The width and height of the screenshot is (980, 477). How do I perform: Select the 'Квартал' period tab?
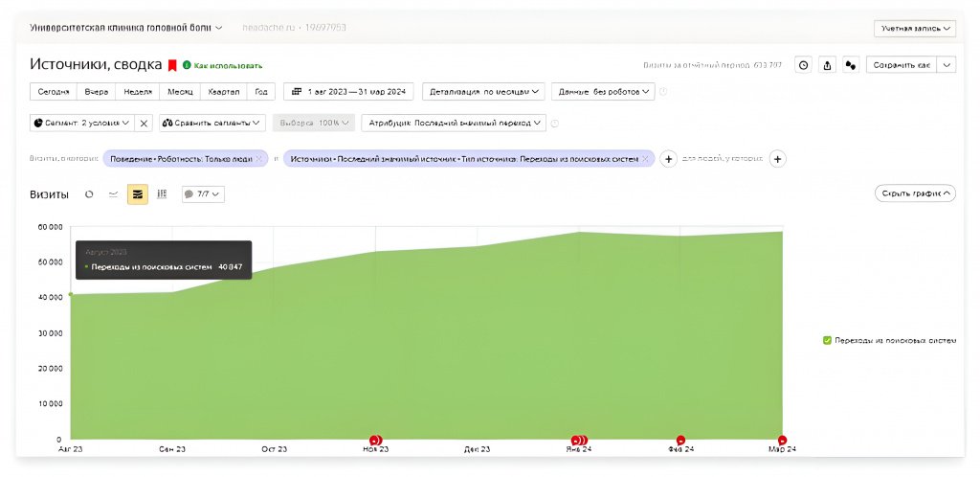222,92
